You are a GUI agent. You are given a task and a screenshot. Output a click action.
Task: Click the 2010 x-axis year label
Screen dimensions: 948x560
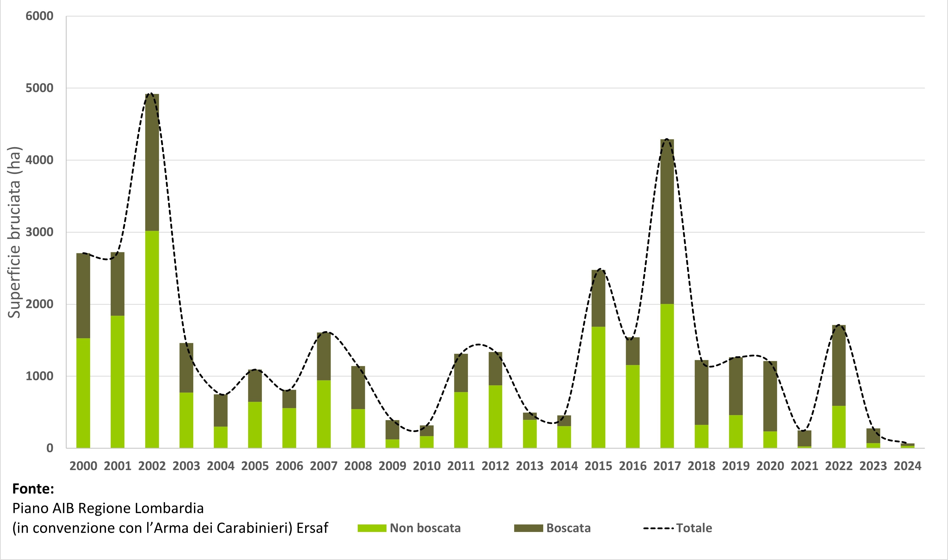(x=427, y=466)
